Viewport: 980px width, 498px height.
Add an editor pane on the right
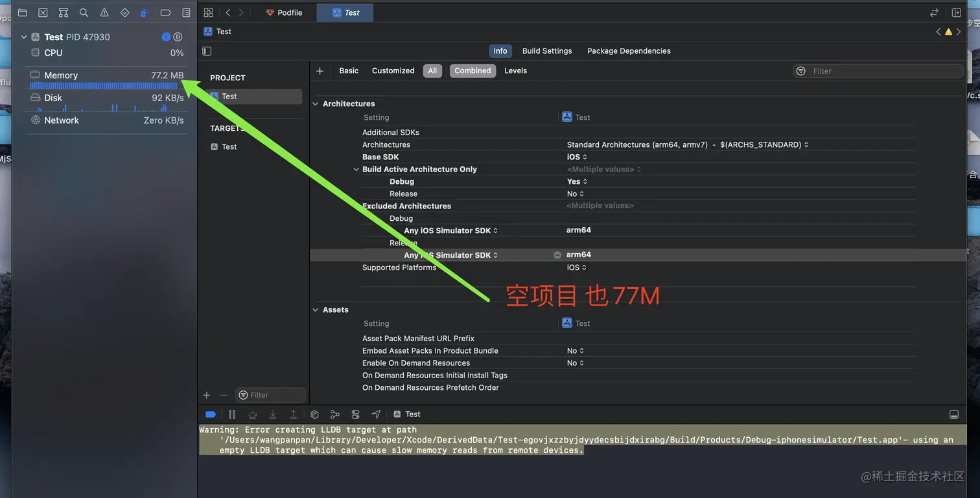pos(956,12)
